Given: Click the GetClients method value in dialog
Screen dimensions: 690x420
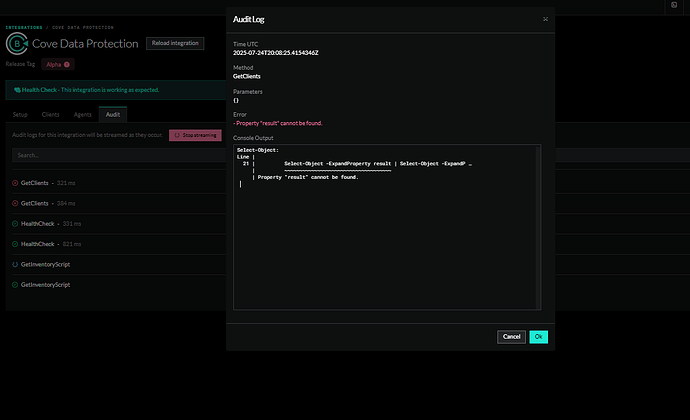Looking at the screenshot, I should coord(246,76).
